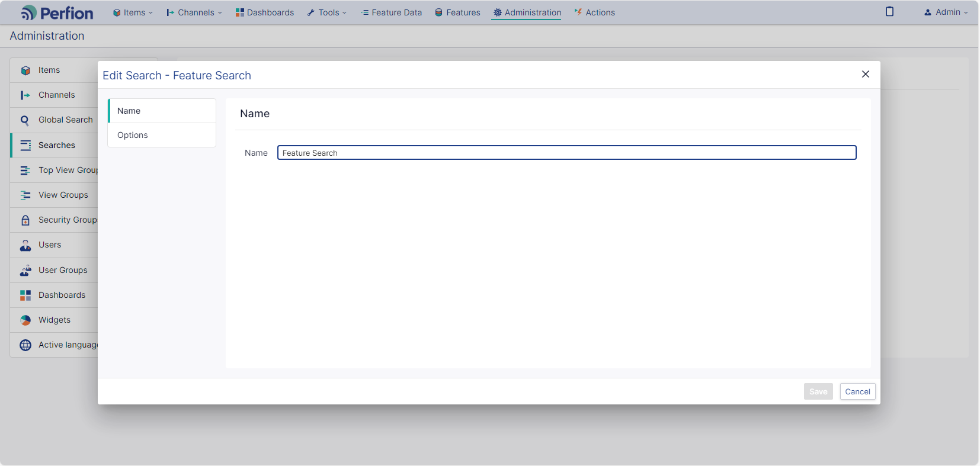980x466 pixels.
Task: Select Items label in the sidebar
Action: pos(49,70)
